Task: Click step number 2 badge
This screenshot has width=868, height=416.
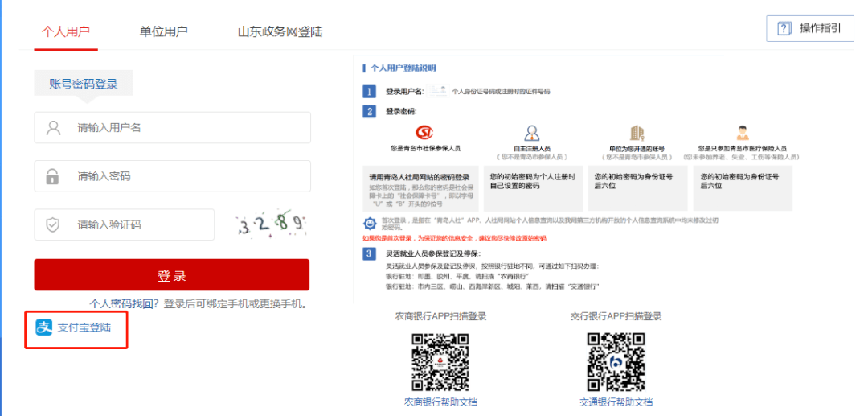Action: 370,111
